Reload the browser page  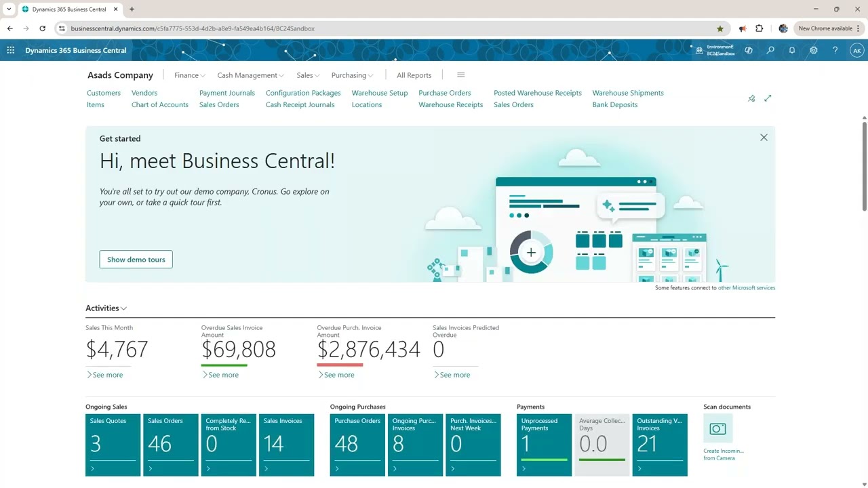[43, 28]
